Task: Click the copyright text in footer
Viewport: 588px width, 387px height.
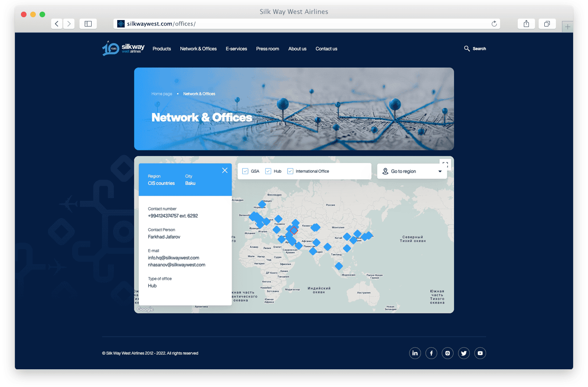Action: tap(150, 353)
